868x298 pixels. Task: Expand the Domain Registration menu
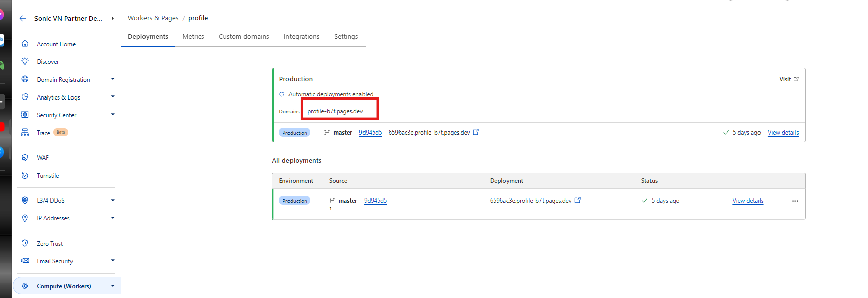(113, 79)
